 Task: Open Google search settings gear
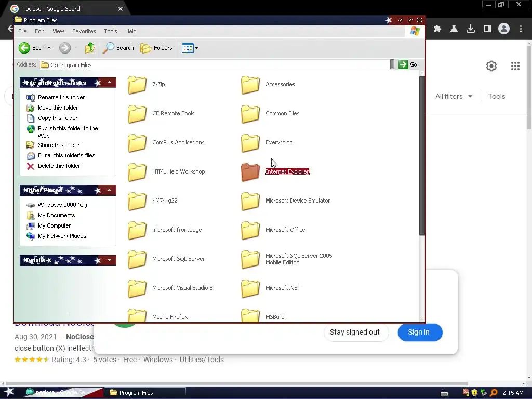click(x=491, y=66)
